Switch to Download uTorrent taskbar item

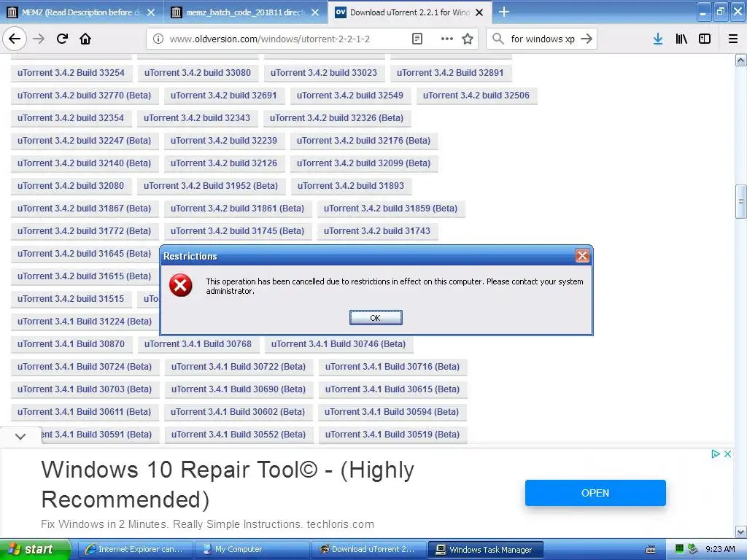coord(369,550)
